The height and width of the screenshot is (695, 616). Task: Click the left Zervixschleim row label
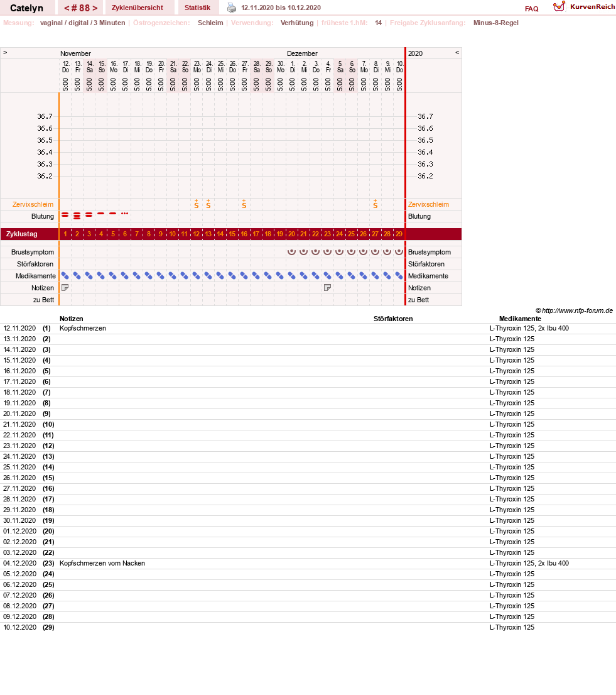33,204
